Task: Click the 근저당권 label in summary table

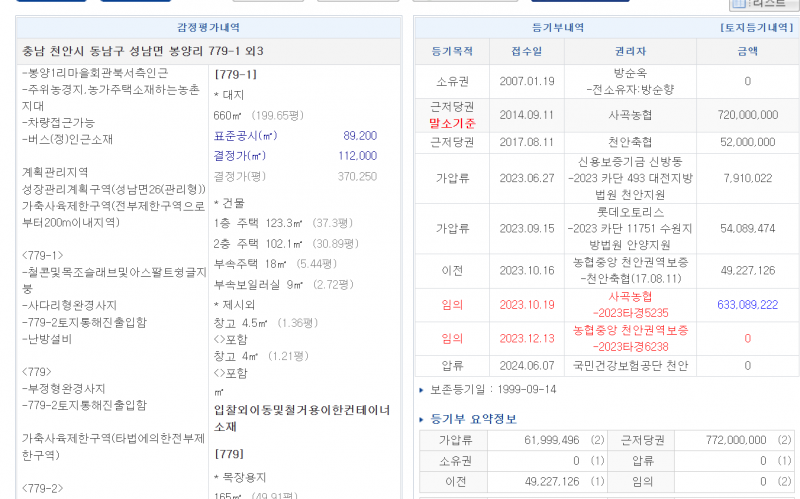Action: click(642, 440)
